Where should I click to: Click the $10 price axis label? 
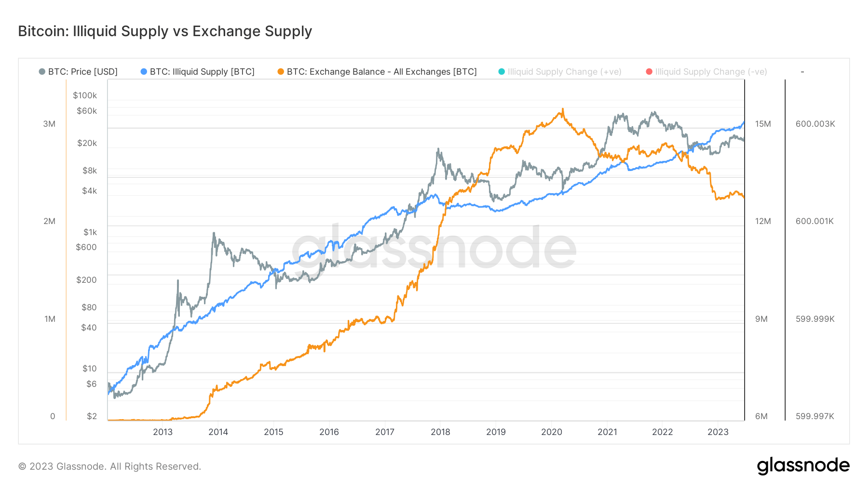(89, 369)
